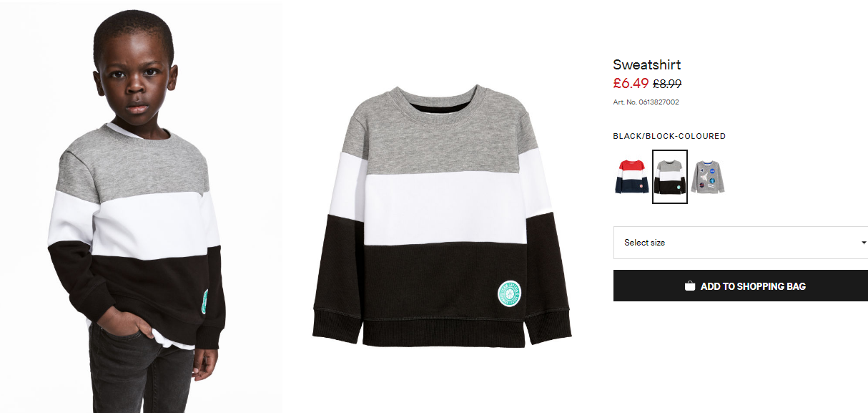Click the shopping bag icon on the black button

coord(690,286)
